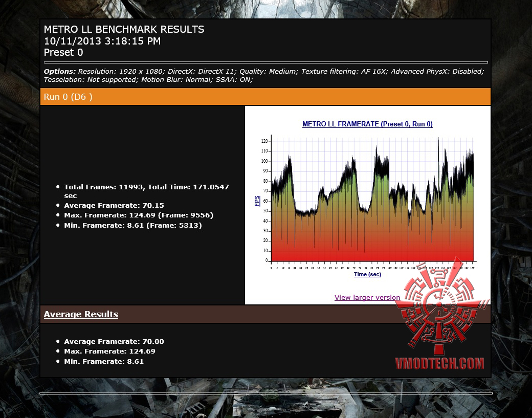Click the Tesselation: Not supported text
This screenshot has width=532, height=418.
(90, 80)
